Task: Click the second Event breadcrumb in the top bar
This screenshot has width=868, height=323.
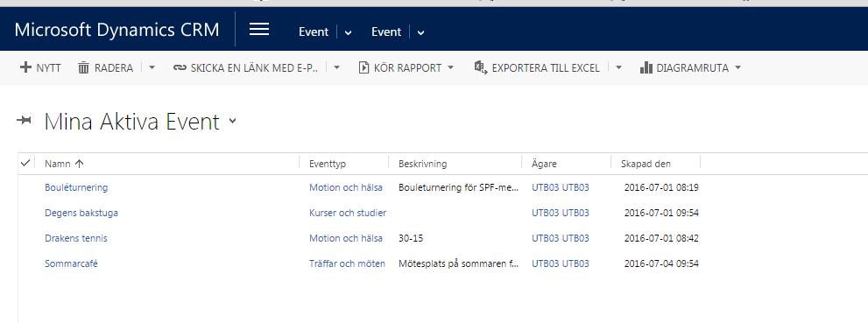Action: pyautogui.click(x=386, y=32)
